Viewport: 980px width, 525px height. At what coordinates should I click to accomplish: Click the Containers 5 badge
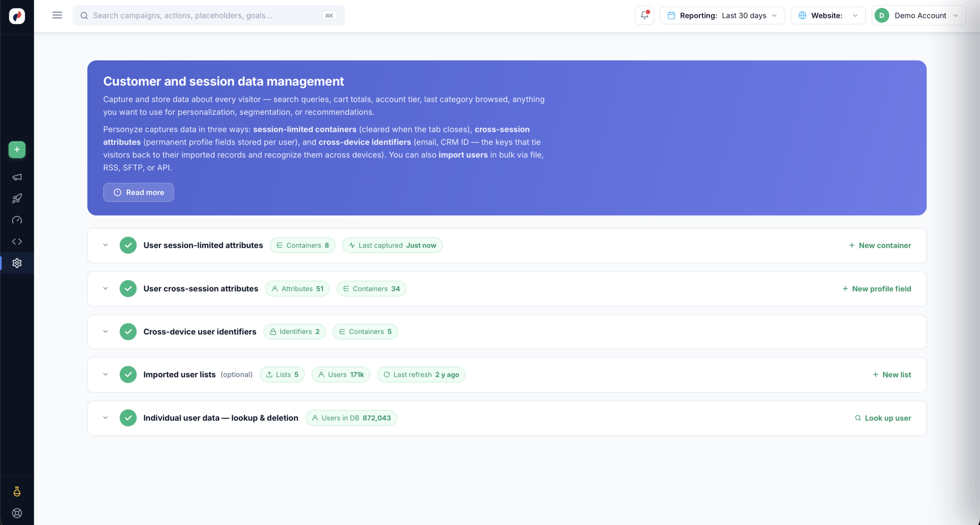365,331
